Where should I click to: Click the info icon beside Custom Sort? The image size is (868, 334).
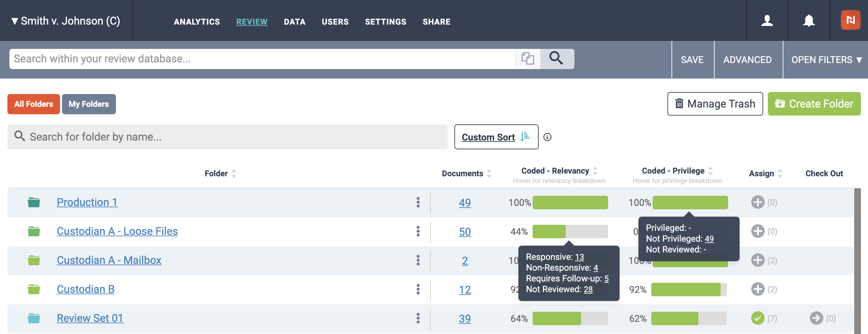coord(547,137)
